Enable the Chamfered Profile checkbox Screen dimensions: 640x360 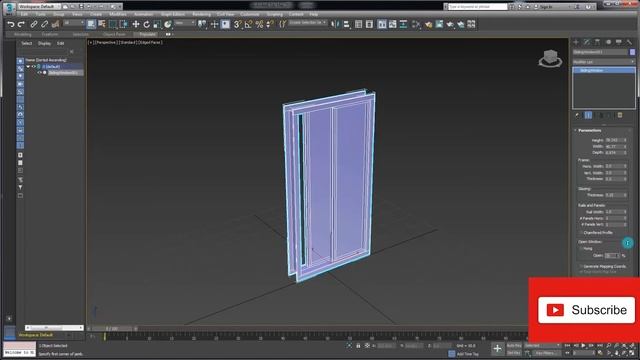tap(581, 233)
